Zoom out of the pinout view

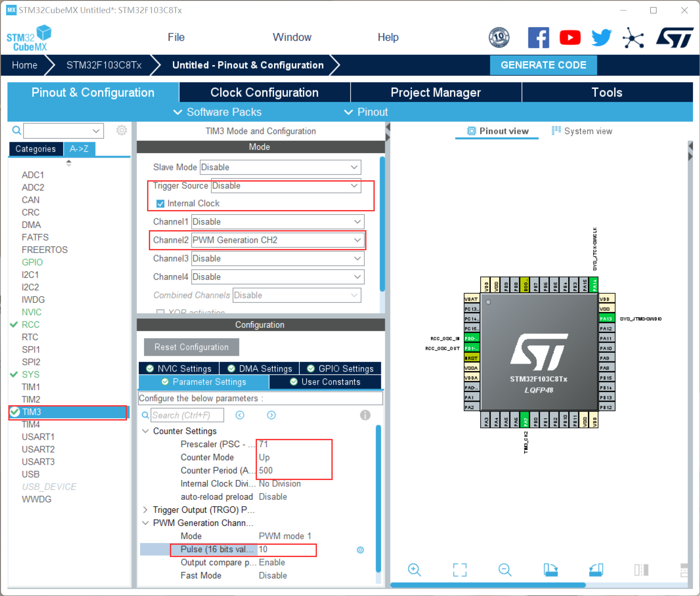click(x=505, y=570)
